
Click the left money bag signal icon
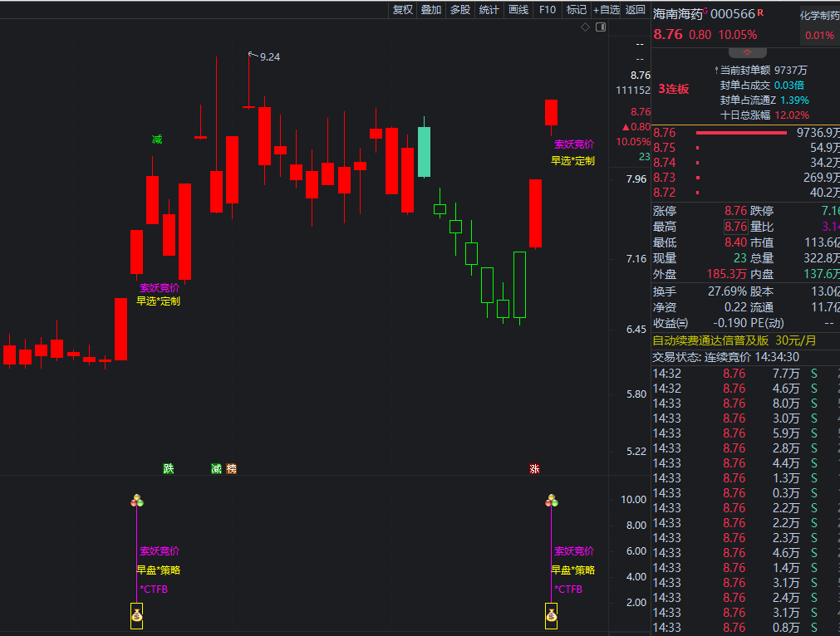tap(137, 615)
